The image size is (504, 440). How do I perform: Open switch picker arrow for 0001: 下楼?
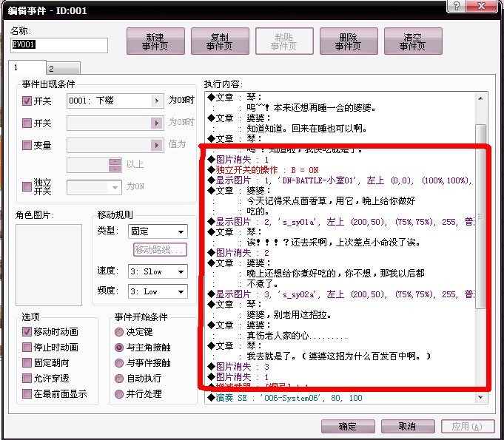click(157, 101)
